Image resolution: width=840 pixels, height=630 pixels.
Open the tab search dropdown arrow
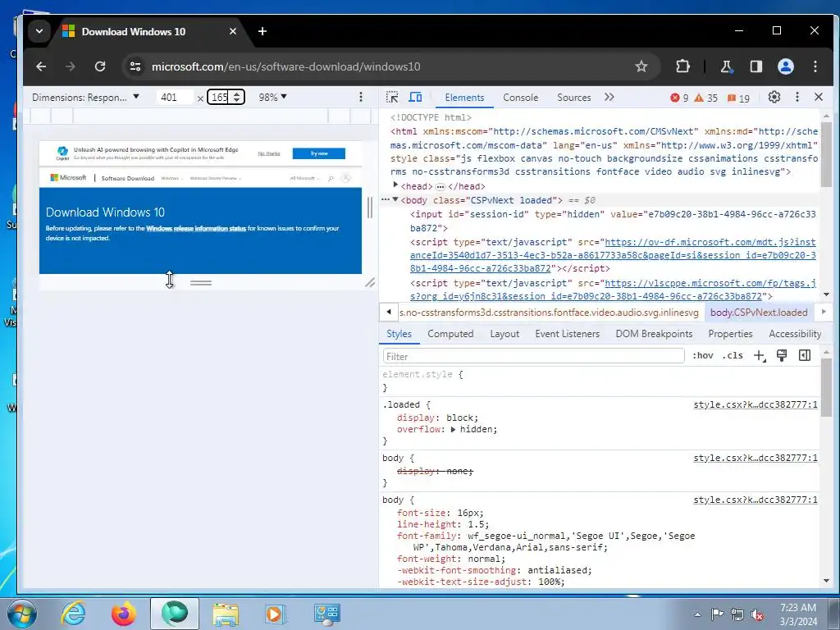tap(39, 31)
